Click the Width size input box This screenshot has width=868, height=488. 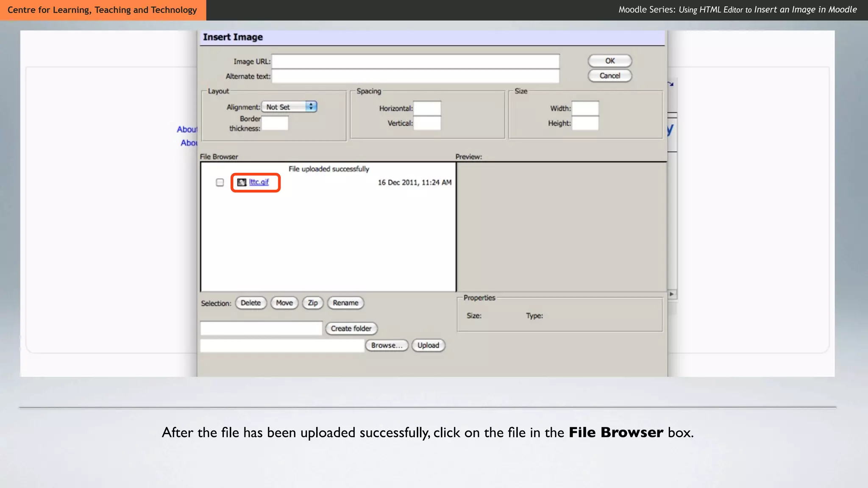click(x=585, y=108)
